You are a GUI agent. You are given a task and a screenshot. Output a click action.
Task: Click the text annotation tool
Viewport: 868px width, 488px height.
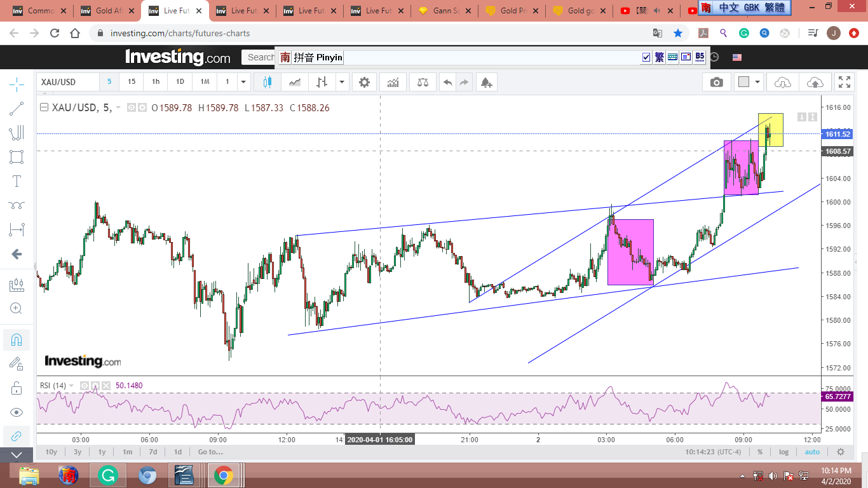coord(17,181)
